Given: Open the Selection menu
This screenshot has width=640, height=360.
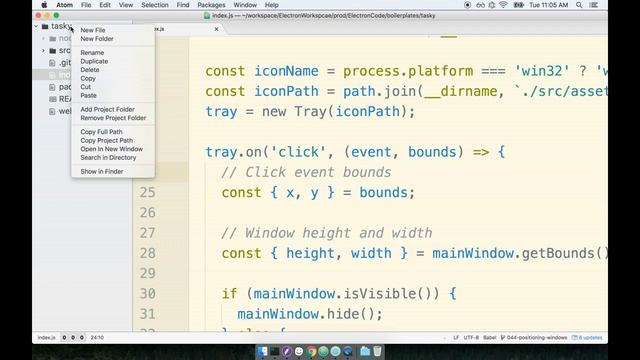Looking at the screenshot, I should pos(155,5).
